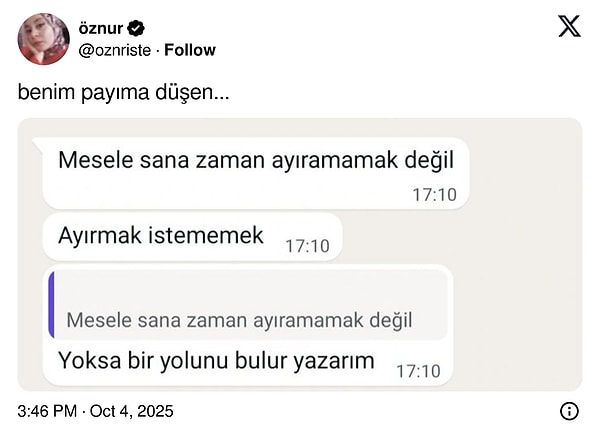Click the 17:10 time on first message
Screen dimensions: 600x441
click(434, 195)
